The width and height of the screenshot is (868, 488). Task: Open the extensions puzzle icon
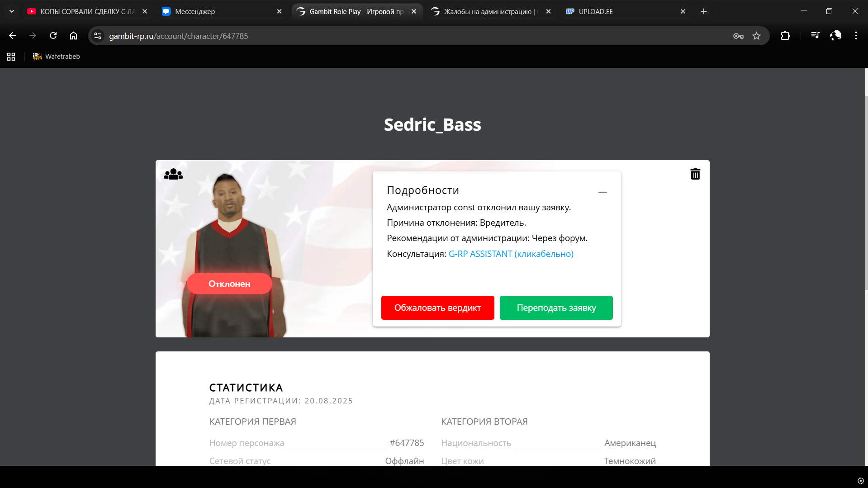tap(785, 36)
